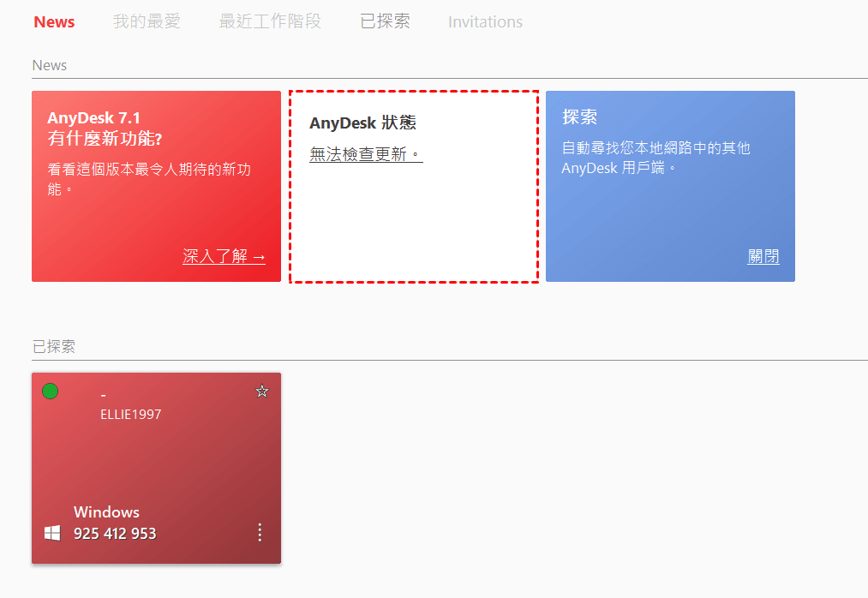Select the 最近工作階段 tab
The width and height of the screenshot is (868, 598).
(x=270, y=22)
